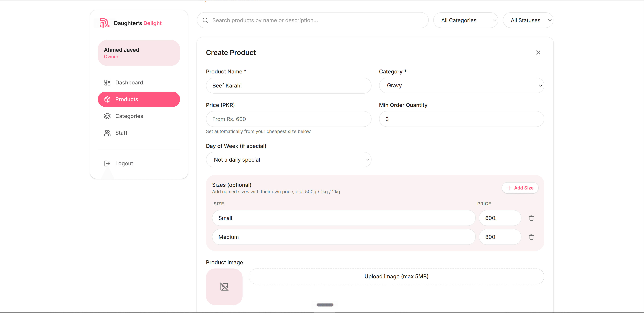The width and height of the screenshot is (644, 313).
Task: Focus the product search field
Action: 312,20
